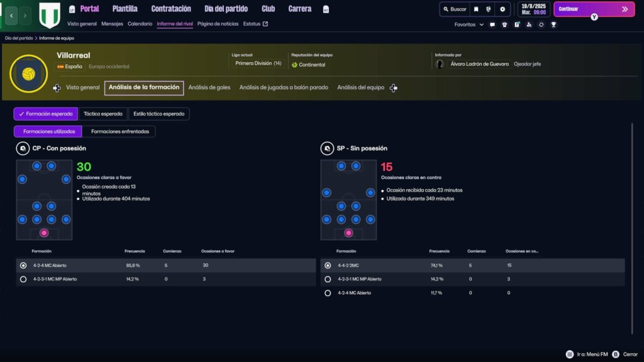Click the Villarreal club badge
644x362 pixels.
28,74
